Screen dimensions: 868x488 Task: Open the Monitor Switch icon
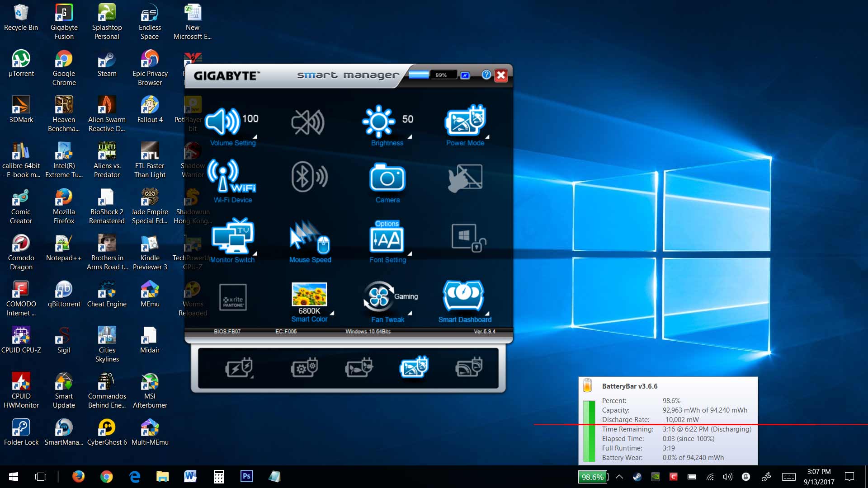[233, 236]
